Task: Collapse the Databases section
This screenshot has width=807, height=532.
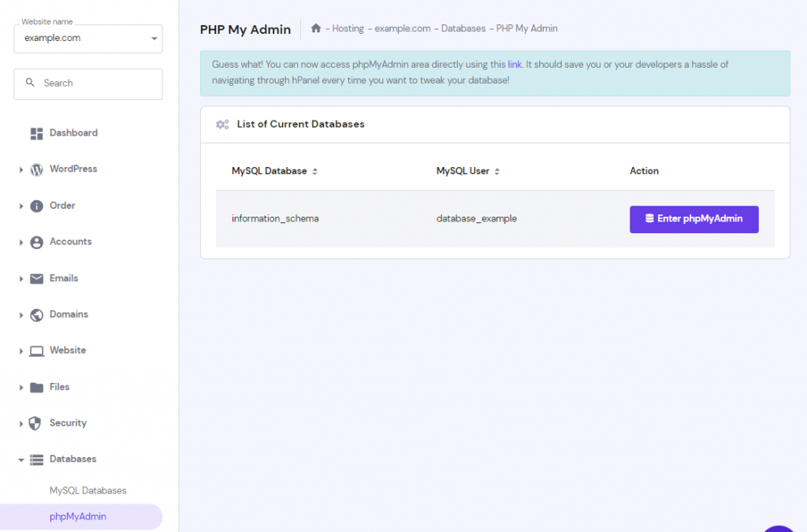Action: click(20, 459)
